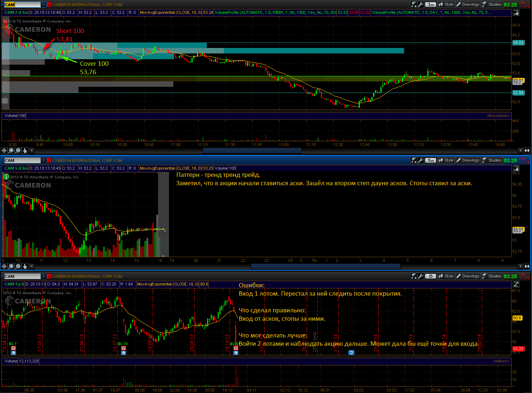Image resolution: width=532 pixels, height=393 pixels.
Task: Open the symbol dropdown in the top chart
Action: tap(44, 5)
